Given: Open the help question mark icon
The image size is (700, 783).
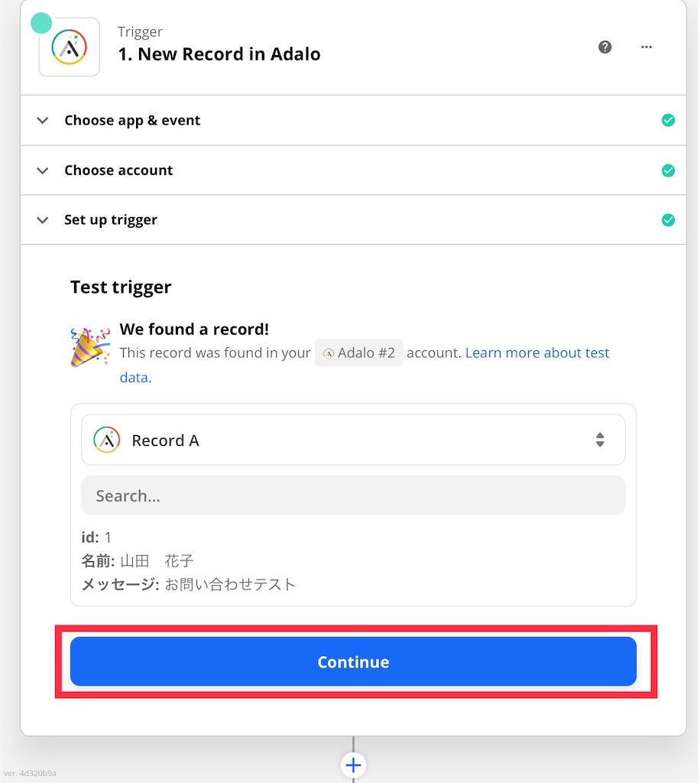Looking at the screenshot, I should pyautogui.click(x=605, y=47).
